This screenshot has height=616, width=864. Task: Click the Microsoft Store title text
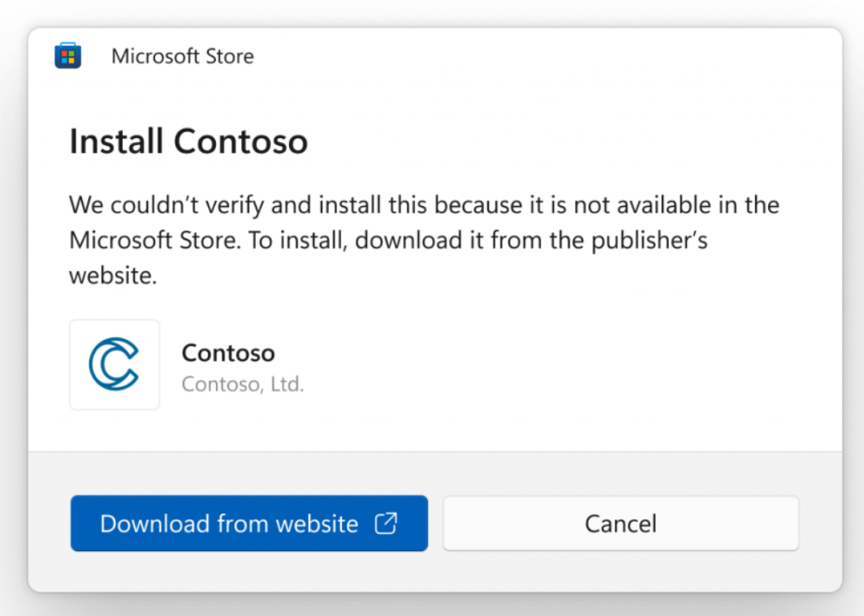pos(182,55)
